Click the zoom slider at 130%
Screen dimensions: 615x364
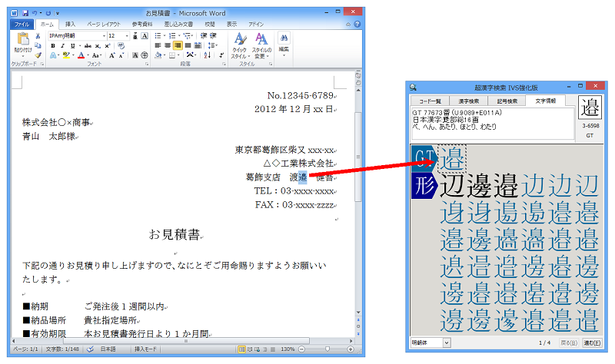click(327, 349)
